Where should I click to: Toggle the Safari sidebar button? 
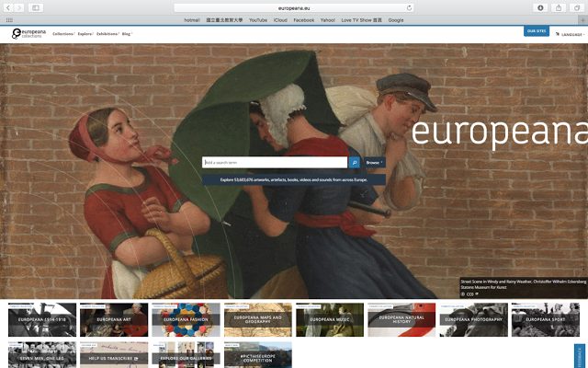[36, 7]
